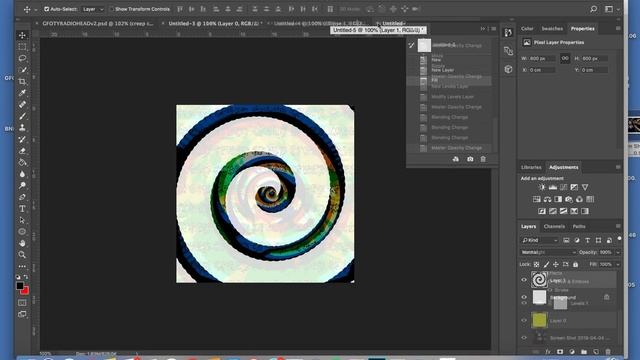The image size is (640, 360).
Task: Select the Path Selection tool
Action: pyautogui.click(x=22, y=220)
